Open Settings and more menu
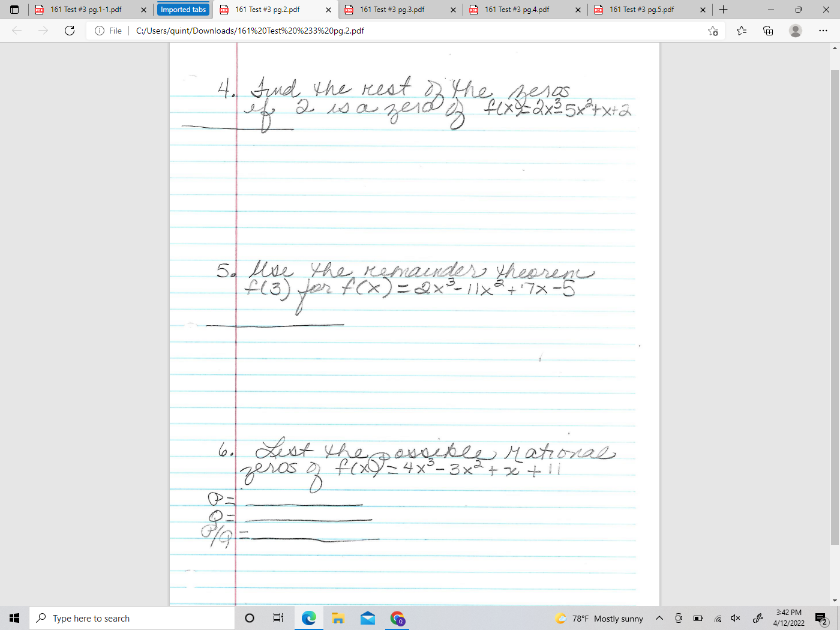Viewport: 840px width, 630px height. pyautogui.click(x=823, y=30)
